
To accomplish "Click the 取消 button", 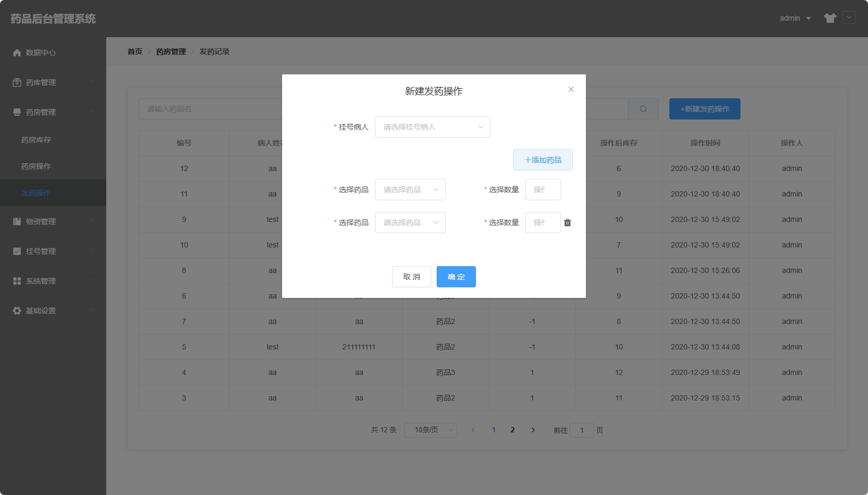I will (x=412, y=277).
